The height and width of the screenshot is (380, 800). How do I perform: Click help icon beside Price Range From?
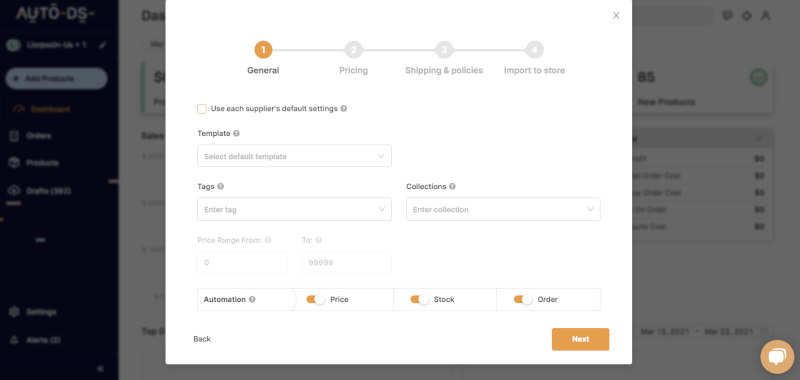click(x=268, y=240)
